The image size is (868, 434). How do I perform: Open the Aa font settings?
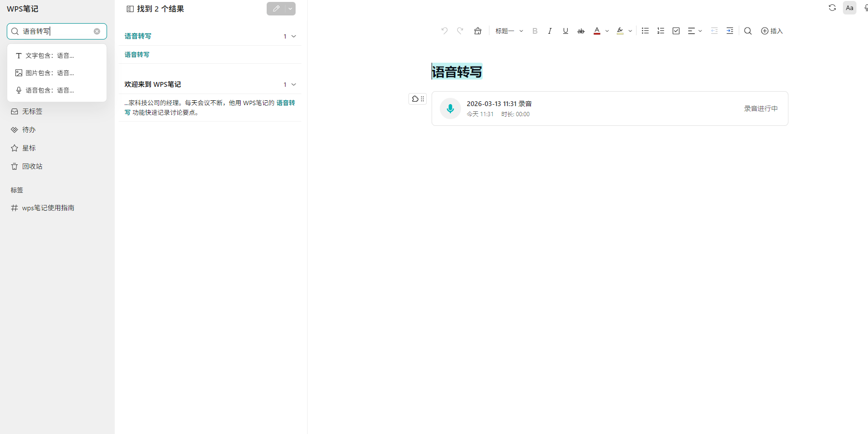[850, 8]
